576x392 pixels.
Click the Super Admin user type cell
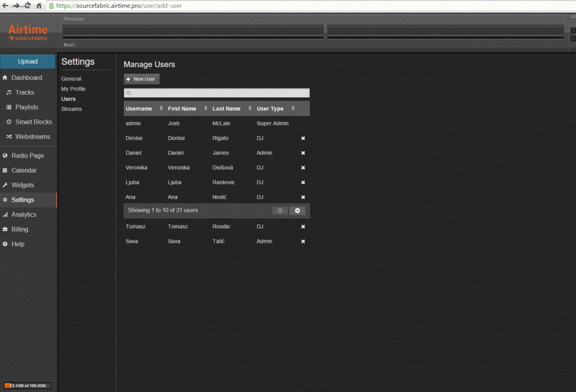[273, 123]
